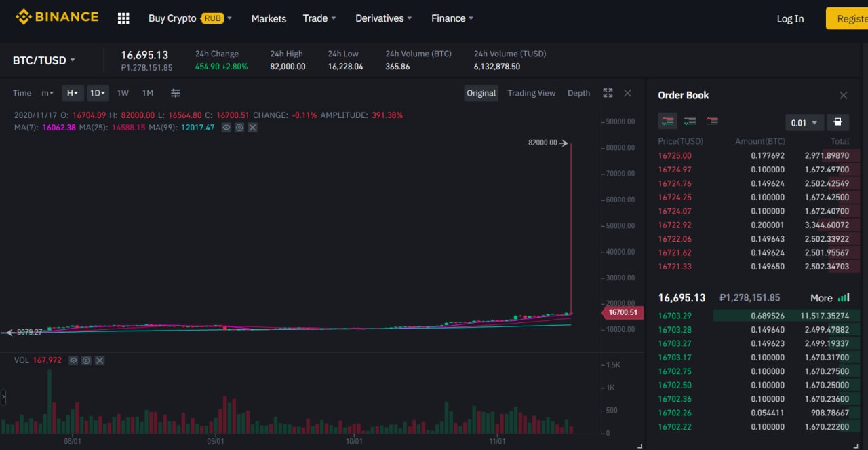Image resolution: width=868 pixels, height=450 pixels.
Task: Show only sell orders in order book
Action: tap(712, 121)
